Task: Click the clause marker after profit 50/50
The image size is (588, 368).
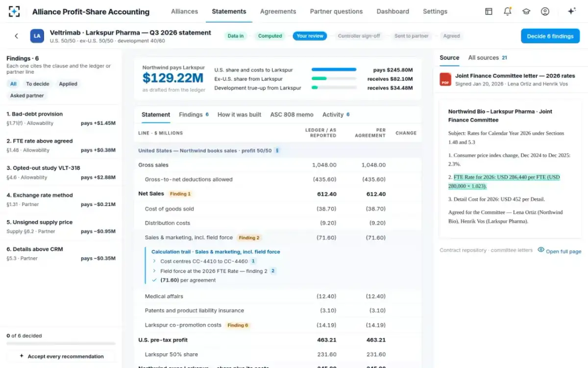Action: pyautogui.click(x=277, y=151)
